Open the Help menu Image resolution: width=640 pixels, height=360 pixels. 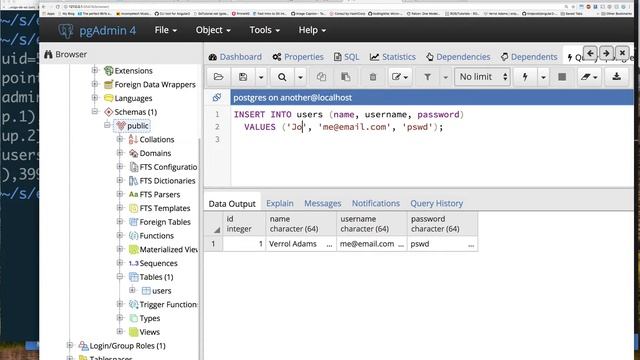coord(312,30)
